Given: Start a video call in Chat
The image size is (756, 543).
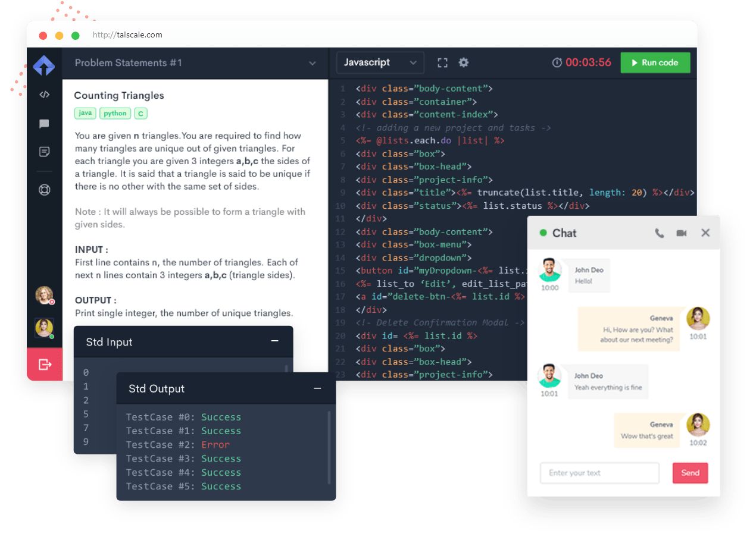Looking at the screenshot, I should 682,233.
